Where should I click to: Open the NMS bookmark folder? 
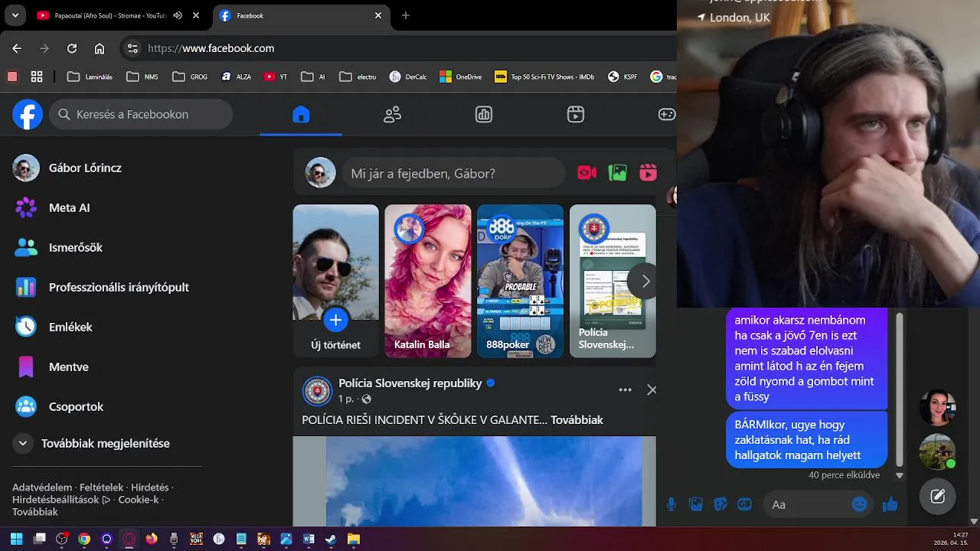pyautogui.click(x=142, y=77)
